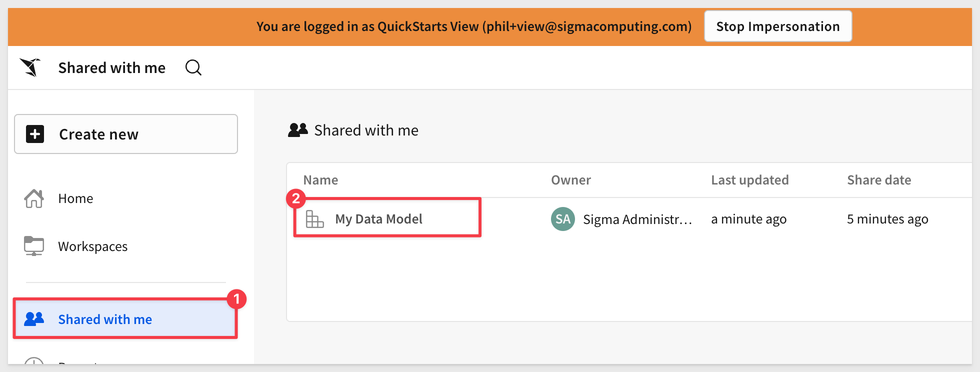
Task: Click the data model grid icon
Action: pyautogui.click(x=314, y=219)
